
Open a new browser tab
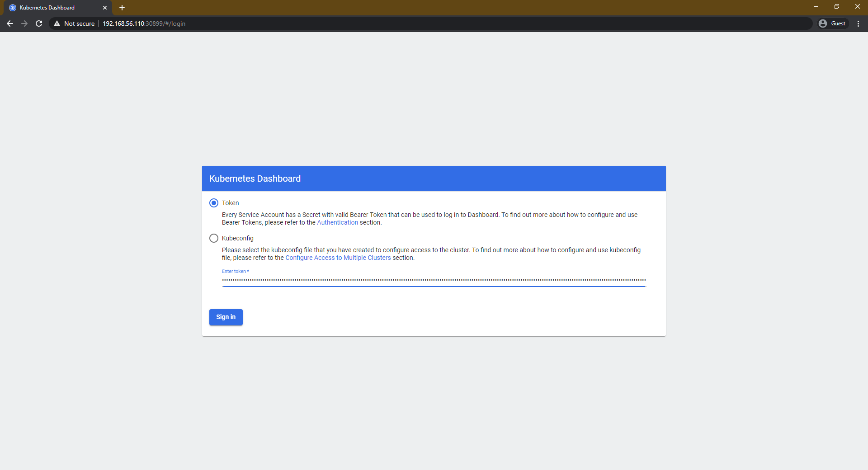(x=122, y=8)
